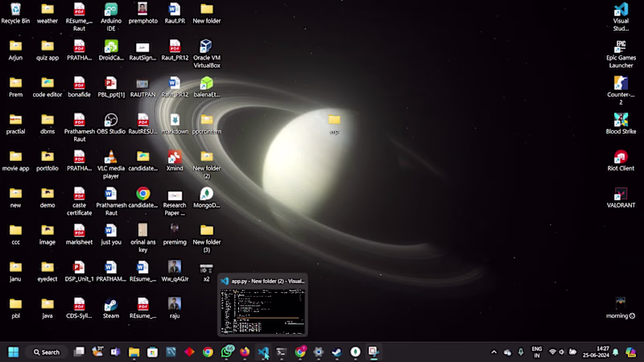Image resolution: width=644 pixels, height=362 pixels.
Task: Open the Recycle Bin desktop icon
Action: [15, 13]
